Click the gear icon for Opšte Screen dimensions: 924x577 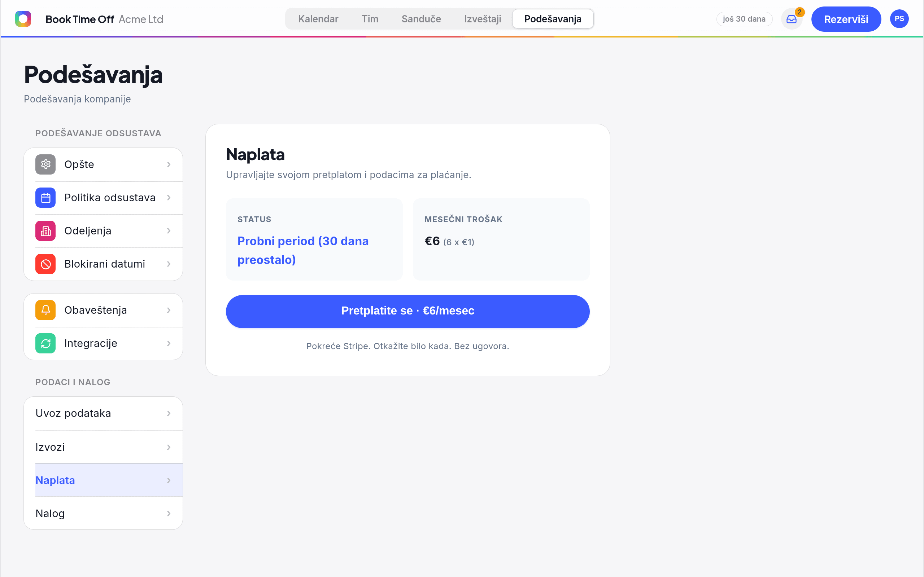45,164
